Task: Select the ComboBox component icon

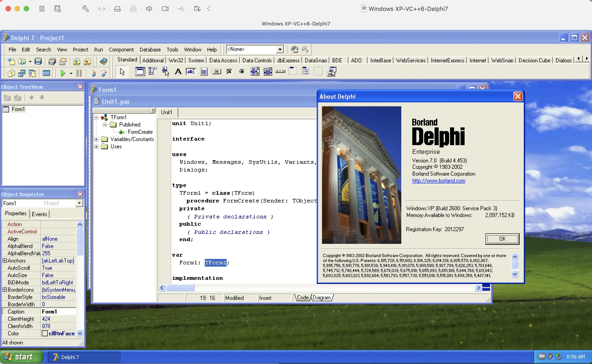Action: [268, 71]
